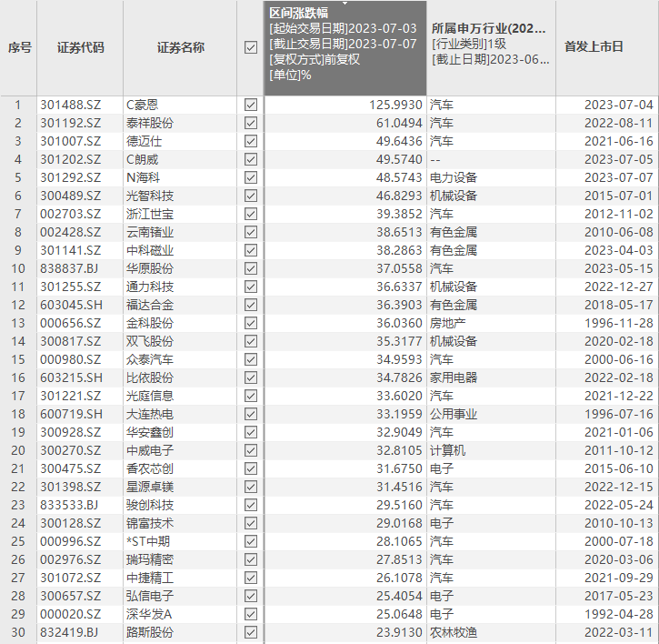Click the 序号 column header
This screenshot has width=659, height=644.
point(19,47)
